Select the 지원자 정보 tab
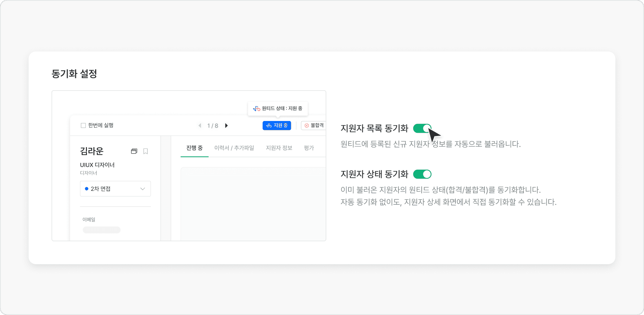 coord(279,148)
